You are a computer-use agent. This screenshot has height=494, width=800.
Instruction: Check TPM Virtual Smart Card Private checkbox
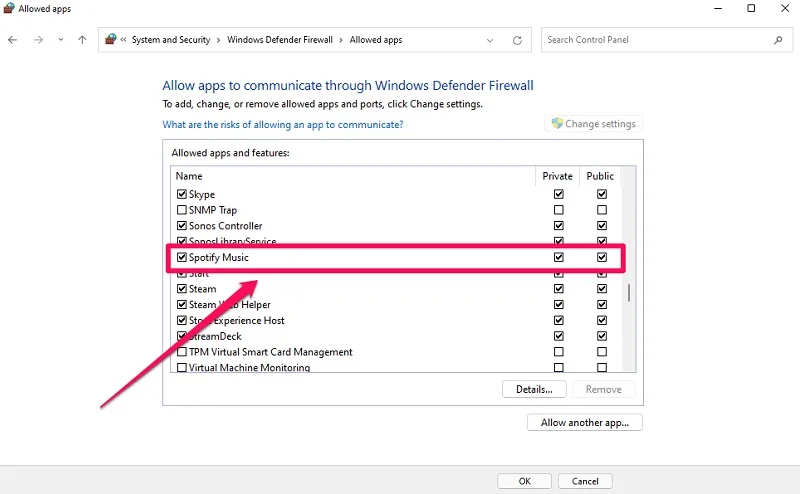pyautogui.click(x=559, y=352)
